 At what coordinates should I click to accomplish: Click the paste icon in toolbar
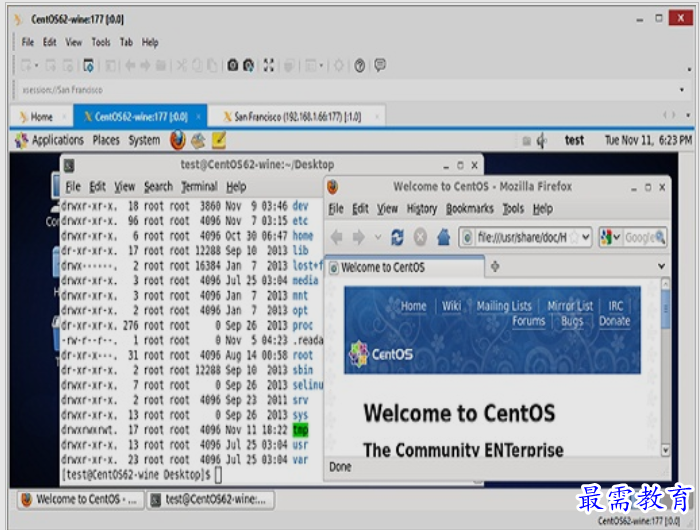(x=212, y=66)
